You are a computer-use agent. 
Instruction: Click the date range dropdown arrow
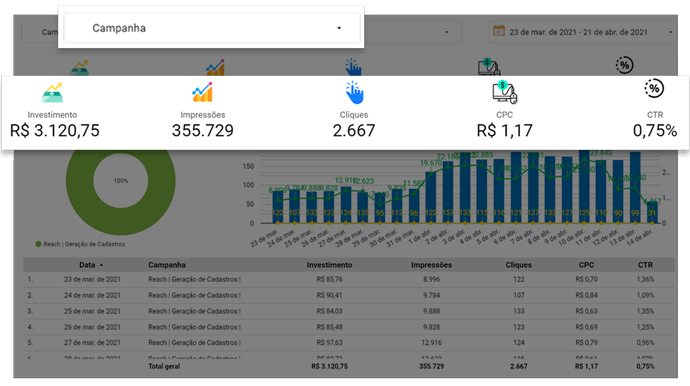(x=670, y=32)
